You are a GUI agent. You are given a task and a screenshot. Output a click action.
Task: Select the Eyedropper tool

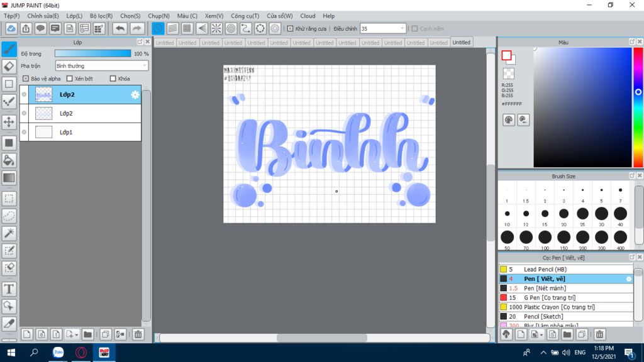[9, 324]
